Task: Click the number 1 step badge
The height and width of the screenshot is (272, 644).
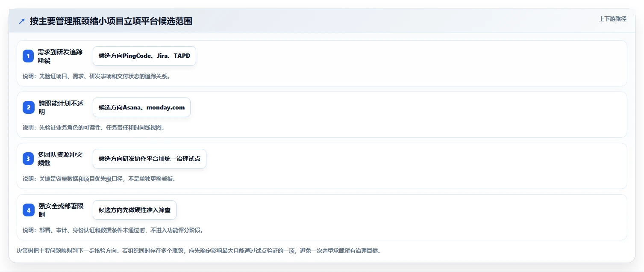Action: point(28,56)
